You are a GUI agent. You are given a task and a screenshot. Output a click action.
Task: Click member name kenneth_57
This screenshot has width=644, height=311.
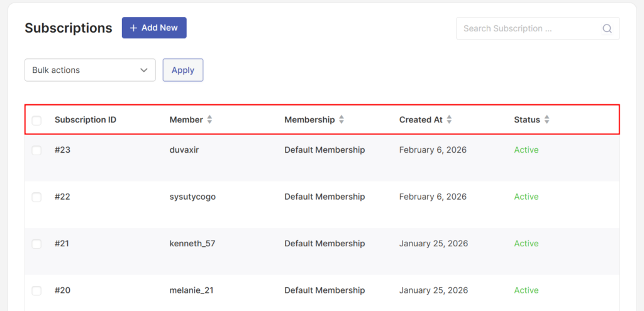[x=192, y=243]
